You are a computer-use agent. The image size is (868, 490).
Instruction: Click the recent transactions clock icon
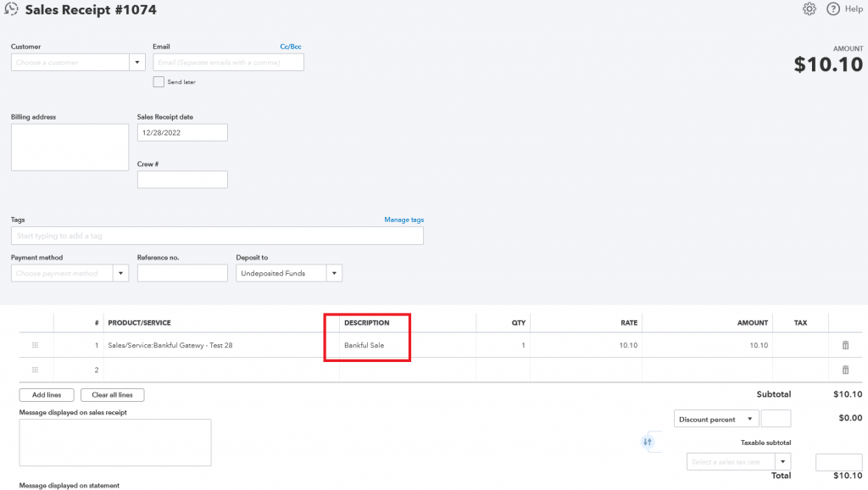point(11,8)
